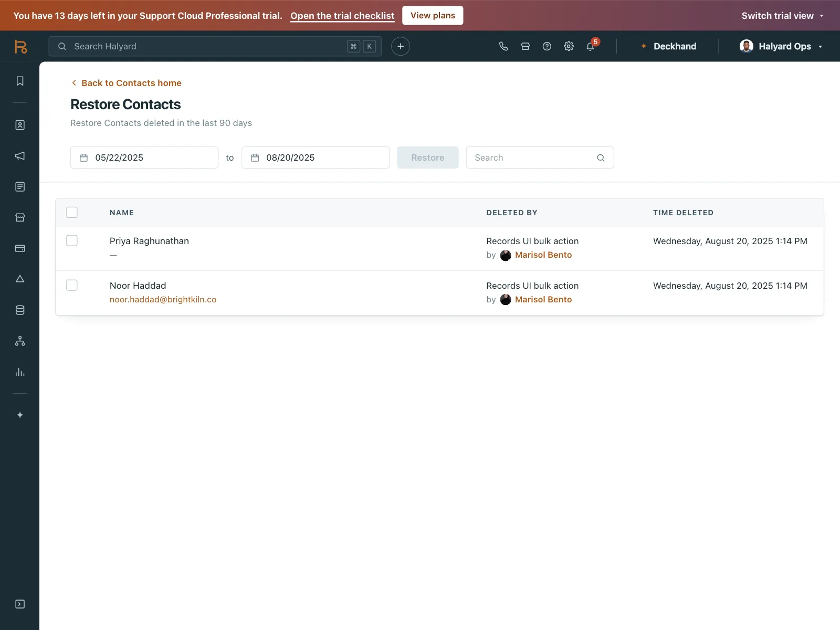Viewport: 840px width, 630px height.
Task: Click the DELETED BY column header
Action: point(512,213)
